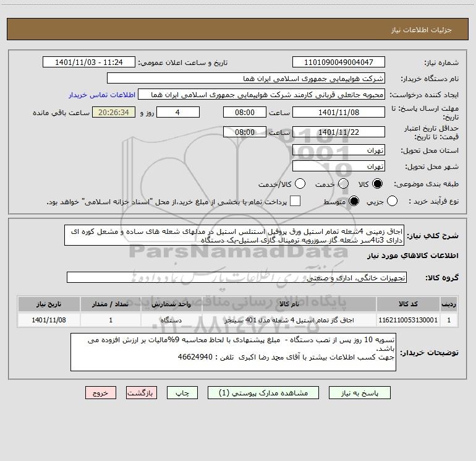This screenshot has width=476, height=461.
Task: Click the request creator name field
Action: click(x=261, y=95)
